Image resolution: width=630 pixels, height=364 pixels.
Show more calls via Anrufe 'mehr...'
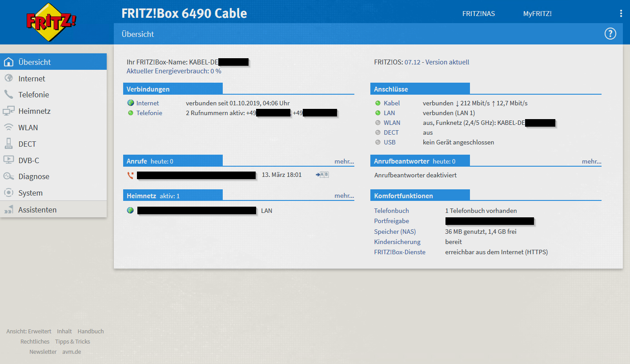(x=344, y=162)
